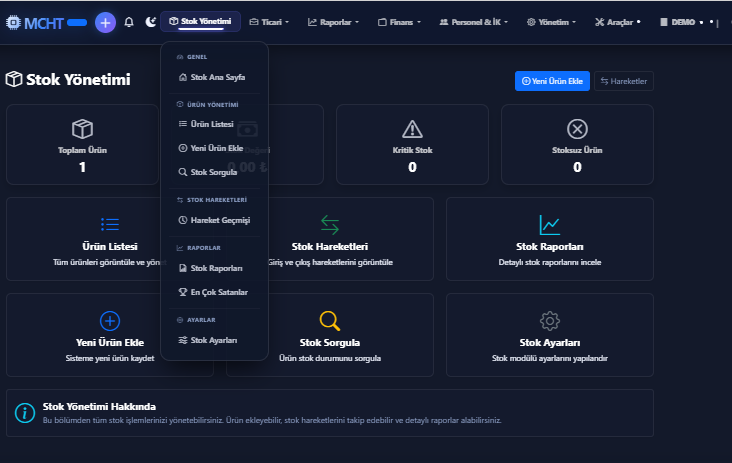Toggle dark mode moon icon
The image size is (732, 463).
[x=150, y=22]
